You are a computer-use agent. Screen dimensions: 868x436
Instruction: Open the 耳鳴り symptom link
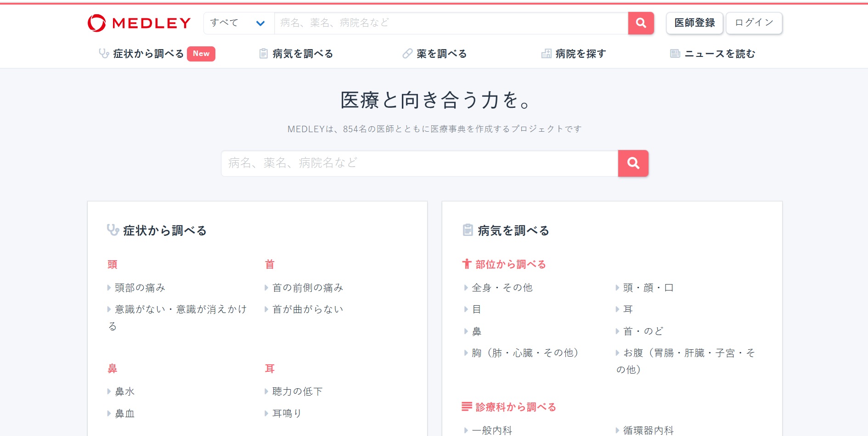287,414
